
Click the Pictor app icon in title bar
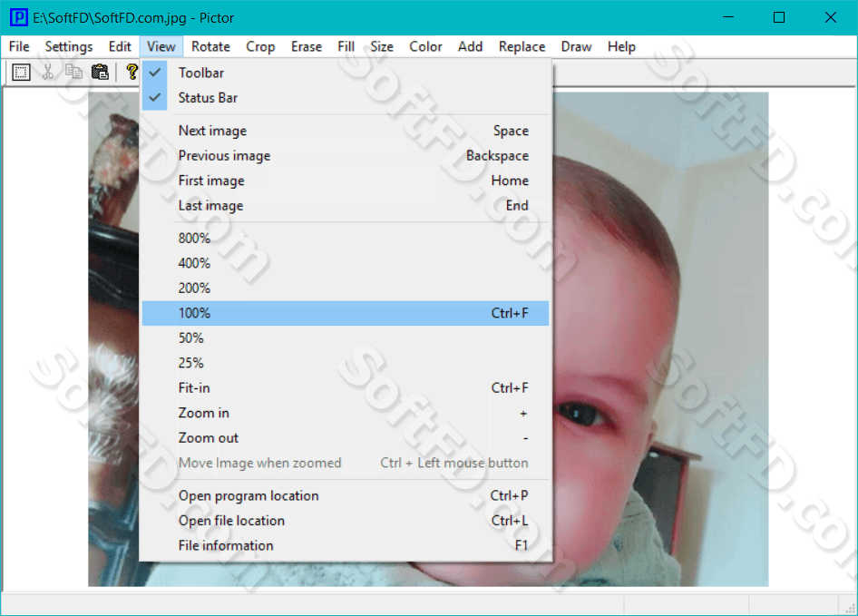18,17
